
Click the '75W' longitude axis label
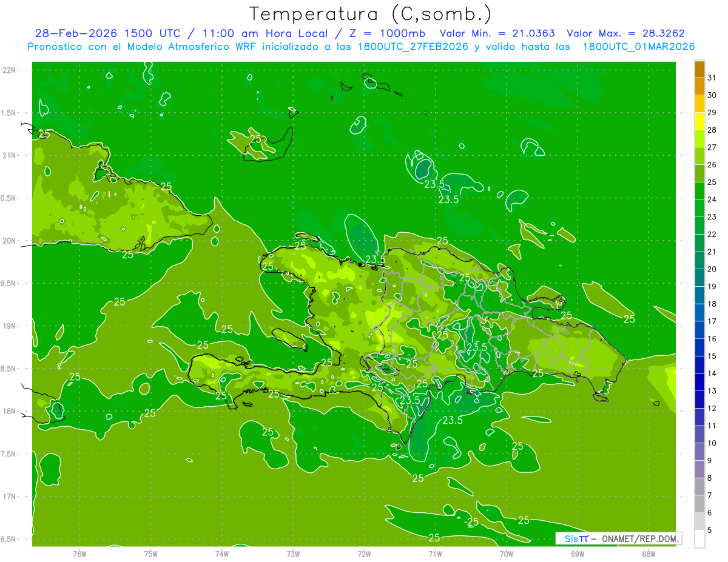coord(151,554)
